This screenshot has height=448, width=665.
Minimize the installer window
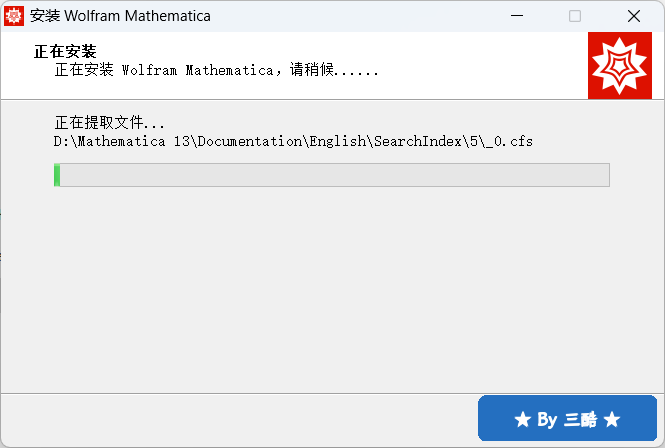(516, 16)
